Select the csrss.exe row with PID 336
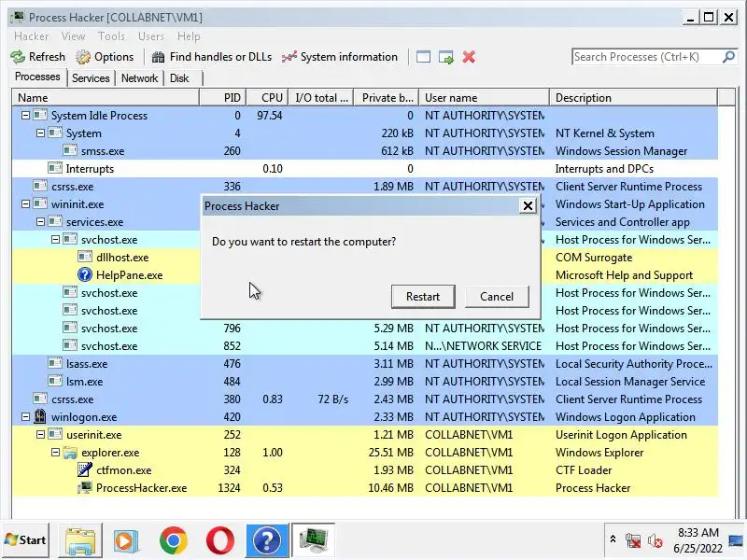 point(365,186)
